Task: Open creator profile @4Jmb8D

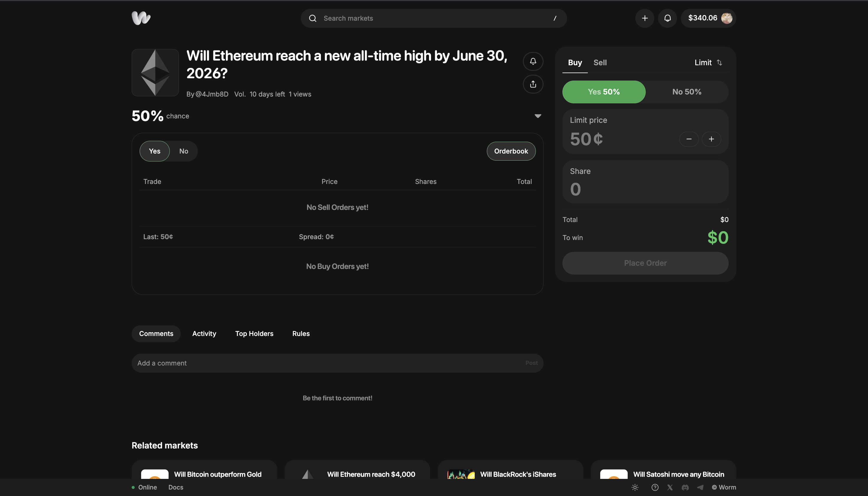Action: point(212,94)
